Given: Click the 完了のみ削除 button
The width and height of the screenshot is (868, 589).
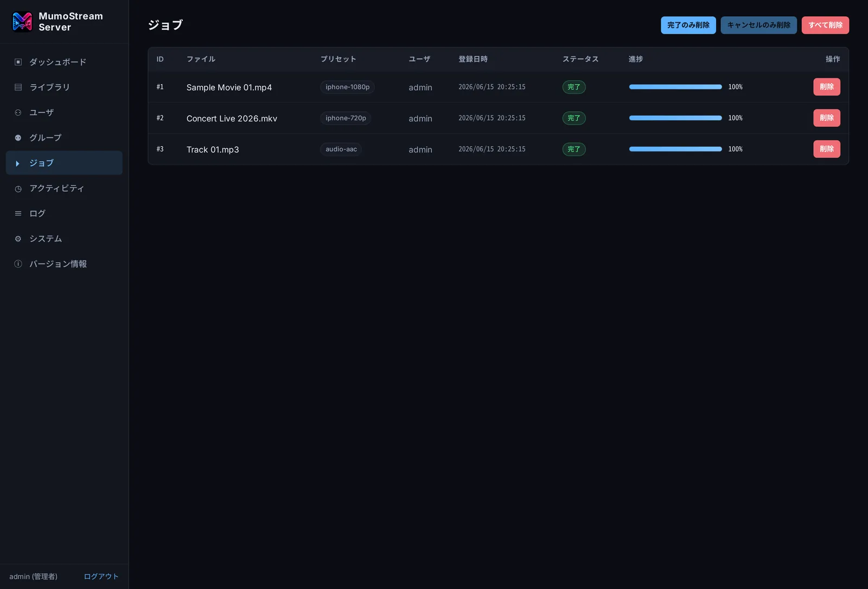Looking at the screenshot, I should [x=688, y=25].
